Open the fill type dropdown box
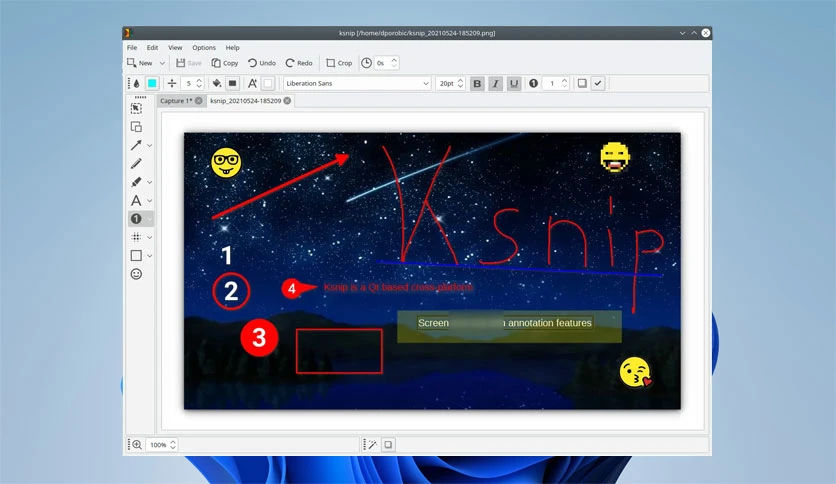 click(232, 83)
